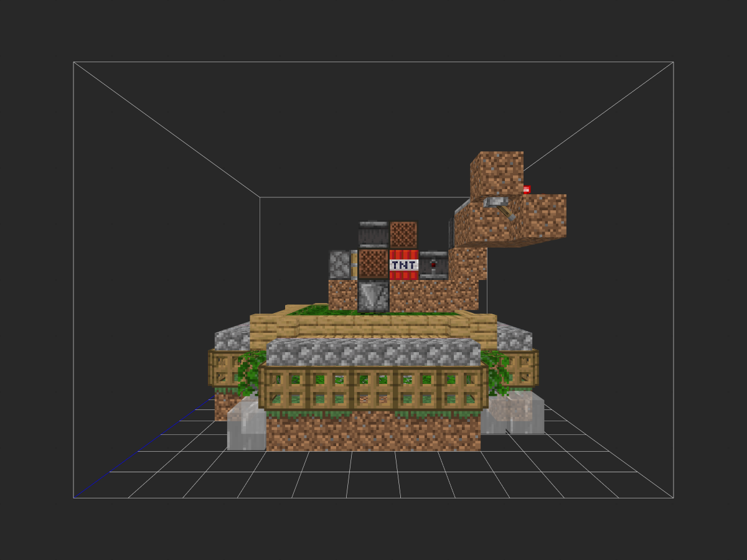
Task: Click the TNT block
Action: [403, 264]
